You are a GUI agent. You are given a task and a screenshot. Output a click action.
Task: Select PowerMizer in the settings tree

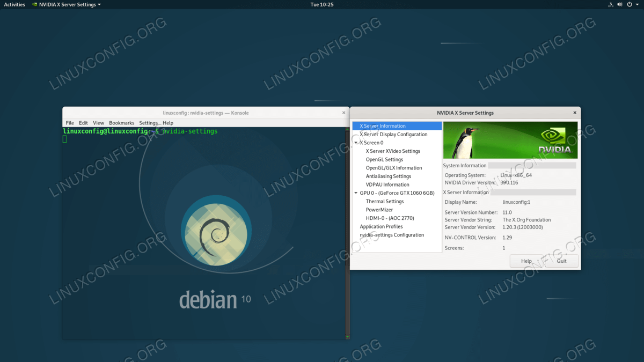click(379, 210)
